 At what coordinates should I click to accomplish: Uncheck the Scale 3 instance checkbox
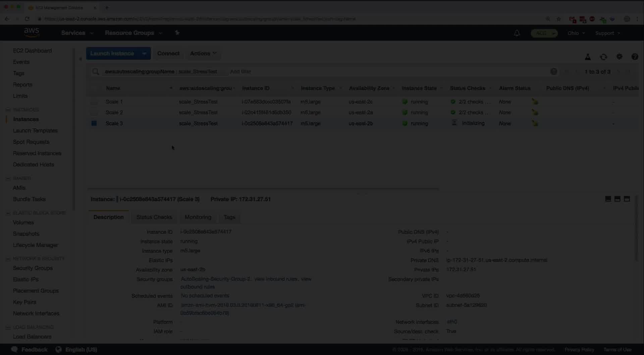(x=94, y=123)
